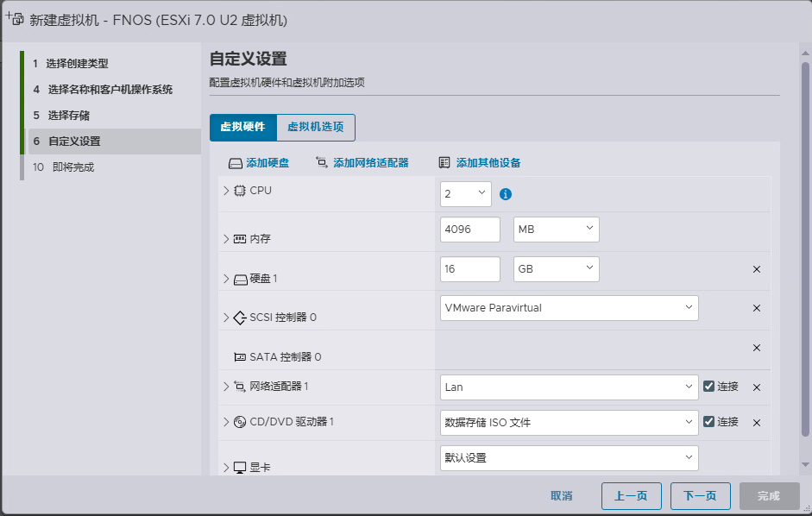Click the CPU info icon

tap(506, 194)
